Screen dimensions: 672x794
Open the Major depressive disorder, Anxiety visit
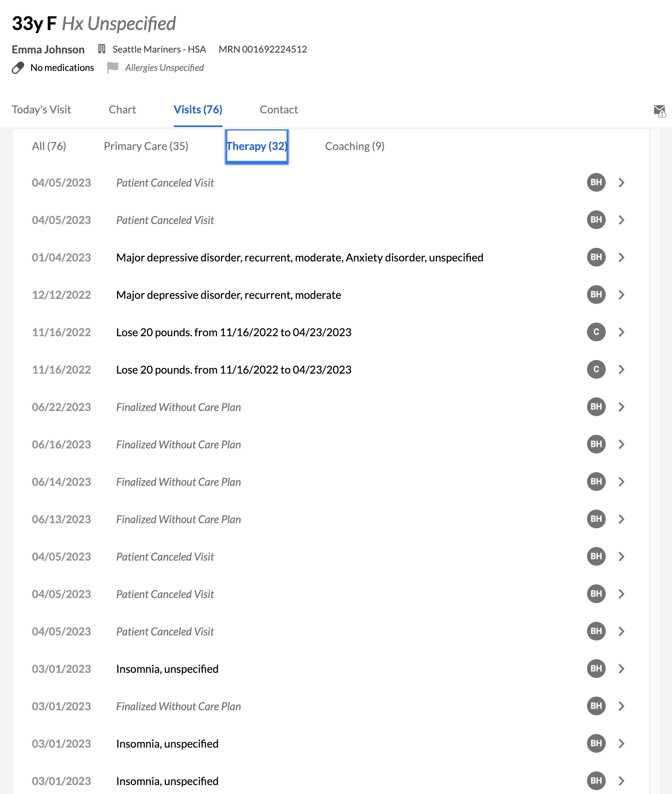[299, 258]
